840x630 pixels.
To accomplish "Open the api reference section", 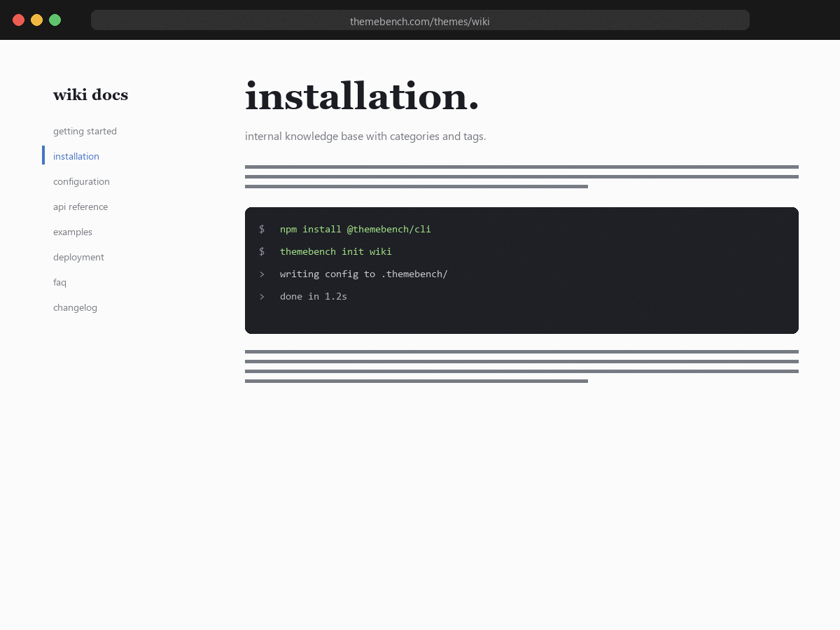I will pyautogui.click(x=80, y=206).
